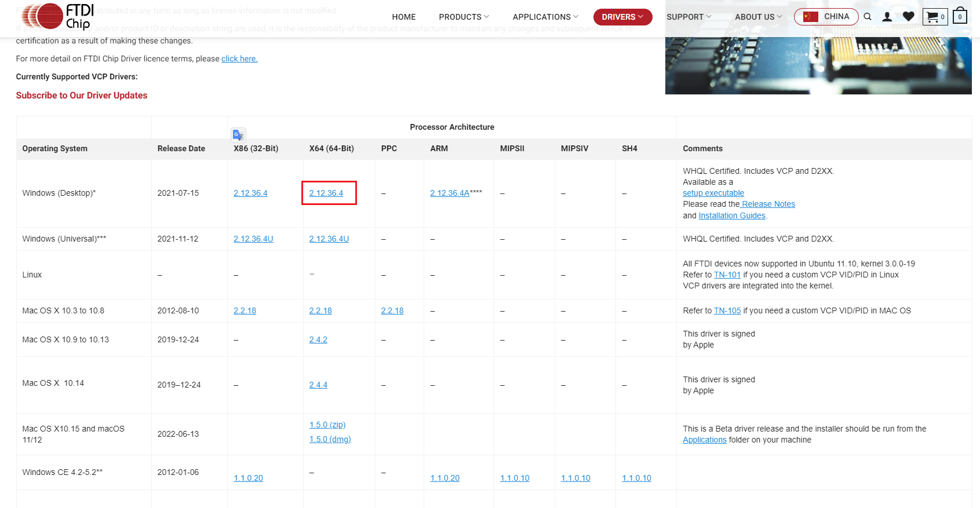Screen dimensions: 980x508
Task: Select the 'Mac OS X10.15 and macOS 11/12' label
Action: (74, 434)
